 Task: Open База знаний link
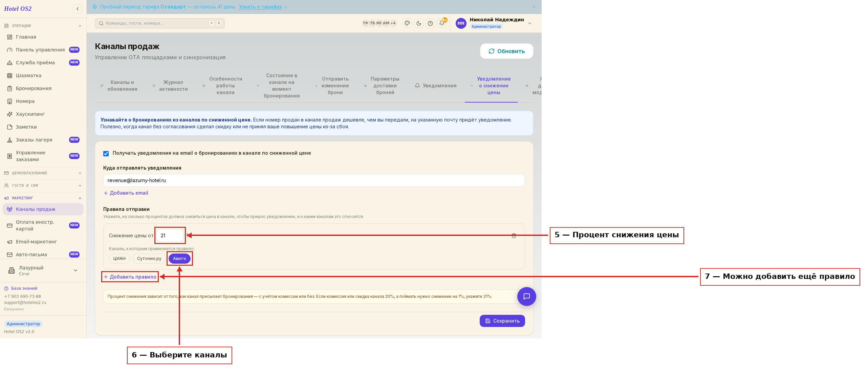21,288
